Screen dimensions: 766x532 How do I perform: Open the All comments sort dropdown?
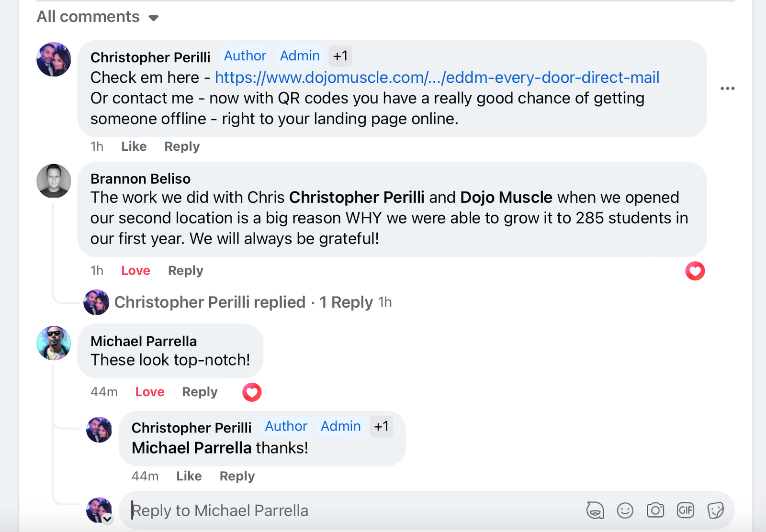point(98,17)
